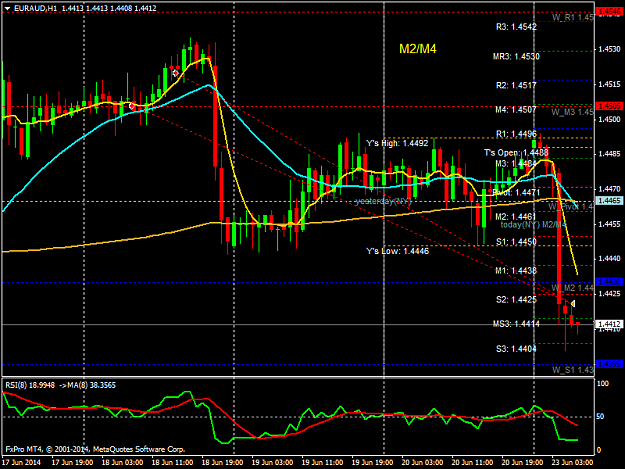Image resolution: width=625 pixels, height=469 pixels.
Task: Select the R3: 1.4542 pivot label
Action: tap(516, 27)
